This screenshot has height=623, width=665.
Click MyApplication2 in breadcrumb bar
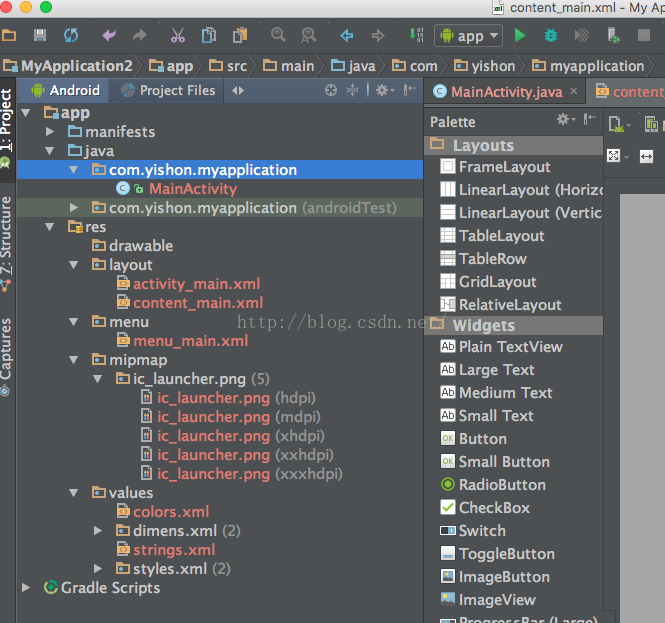[68, 66]
